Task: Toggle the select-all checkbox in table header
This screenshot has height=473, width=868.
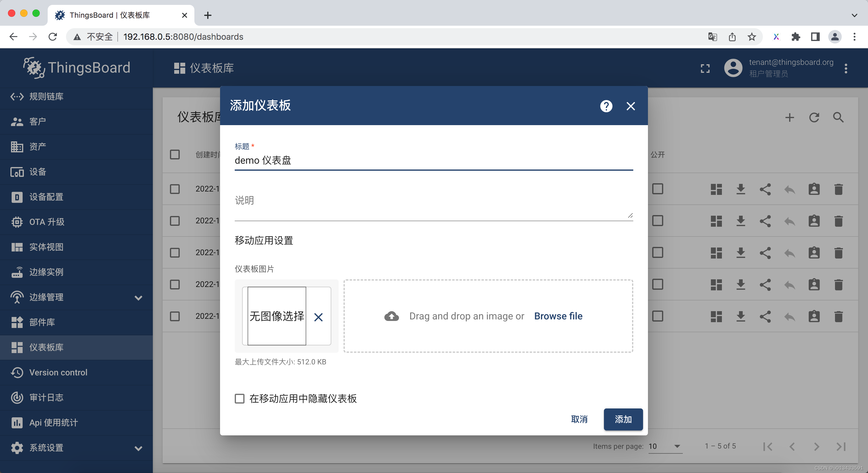Action: pos(175,155)
